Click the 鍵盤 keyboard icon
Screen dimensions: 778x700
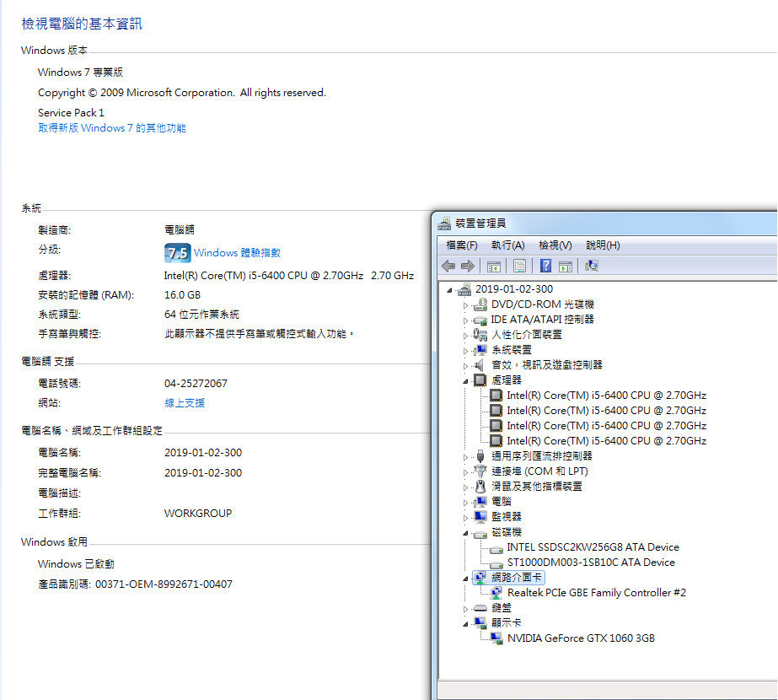480,608
